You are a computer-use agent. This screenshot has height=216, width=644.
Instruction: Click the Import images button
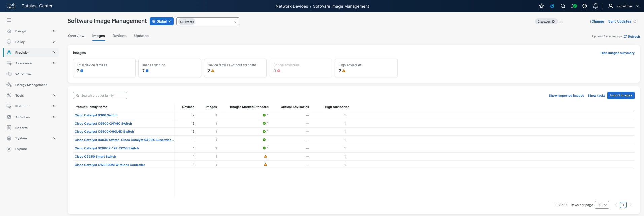tap(621, 95)
